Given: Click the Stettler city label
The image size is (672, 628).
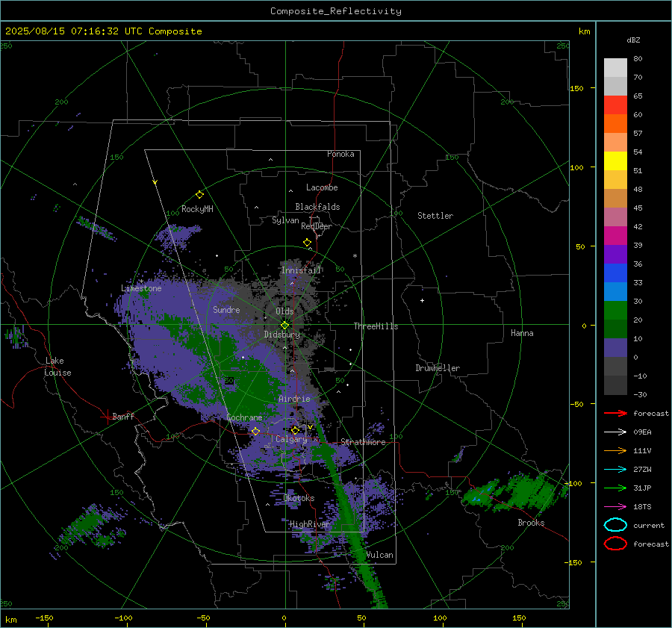Looking at the screenshot, I should 435,216.
